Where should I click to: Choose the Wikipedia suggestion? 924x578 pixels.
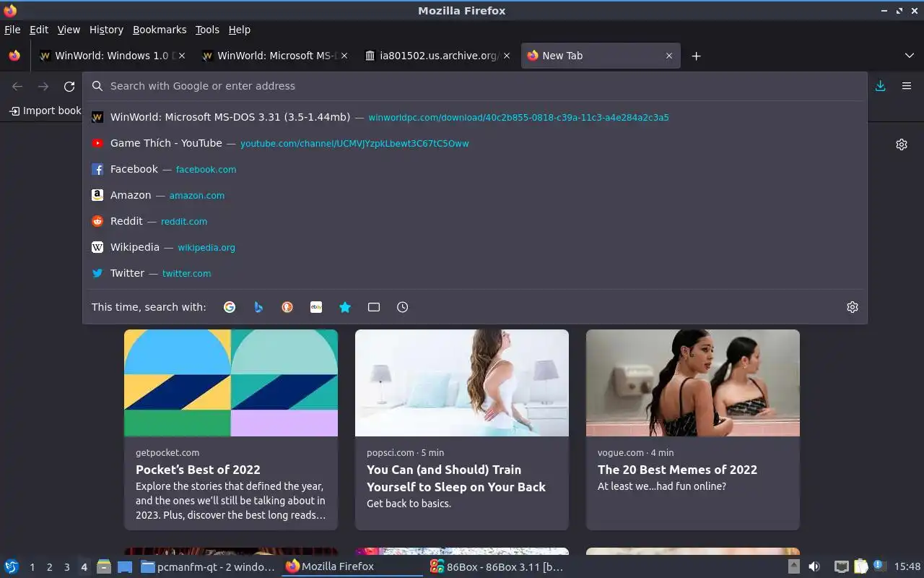475,247
